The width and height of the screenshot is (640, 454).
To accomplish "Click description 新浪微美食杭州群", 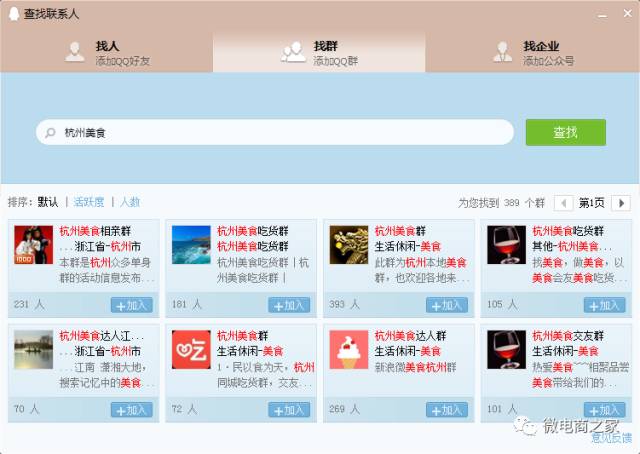I will point(415,367).
